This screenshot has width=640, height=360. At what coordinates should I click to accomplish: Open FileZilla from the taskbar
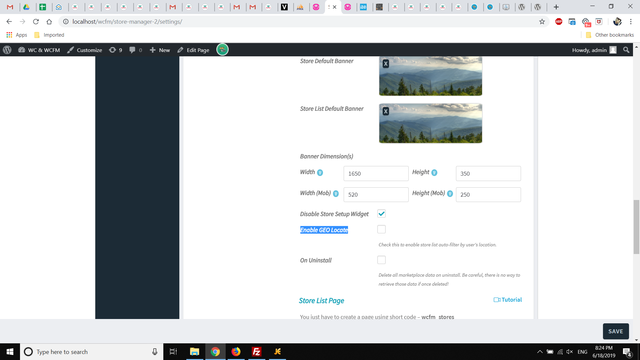point(257,351)
